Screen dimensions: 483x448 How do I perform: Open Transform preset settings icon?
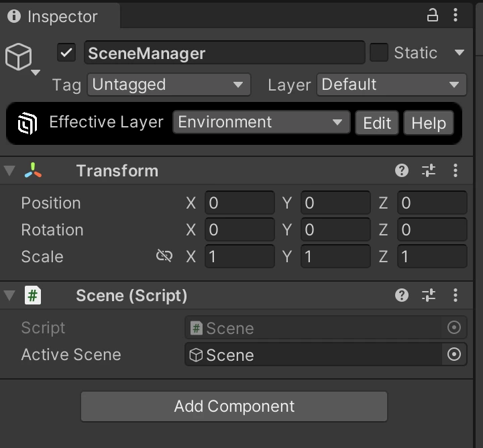(x=429, y=171)
